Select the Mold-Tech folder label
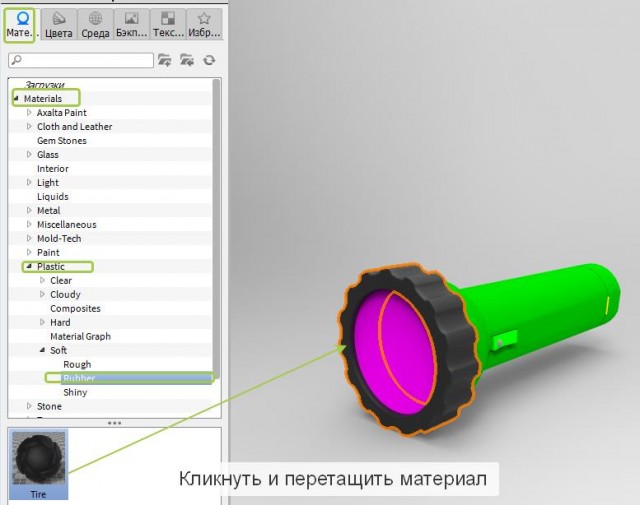Screen dimensions: 640x505 pyautogui.click(x=59, y=238)
